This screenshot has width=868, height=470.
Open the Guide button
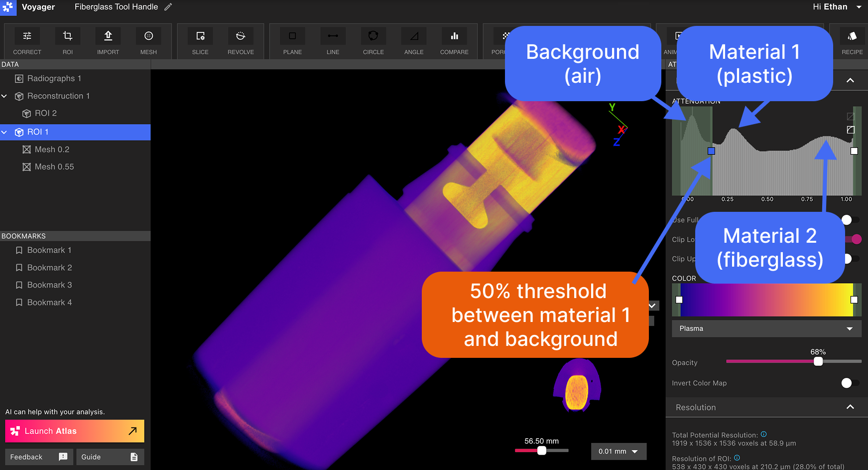click(x=110, y=457)
